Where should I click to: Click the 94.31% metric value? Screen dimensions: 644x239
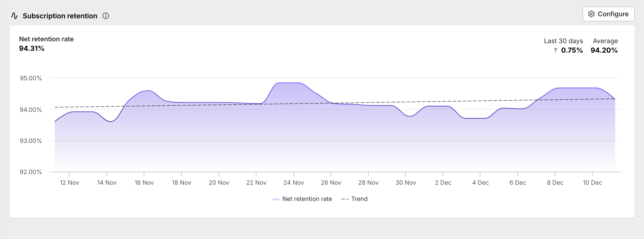click(32, 48)
